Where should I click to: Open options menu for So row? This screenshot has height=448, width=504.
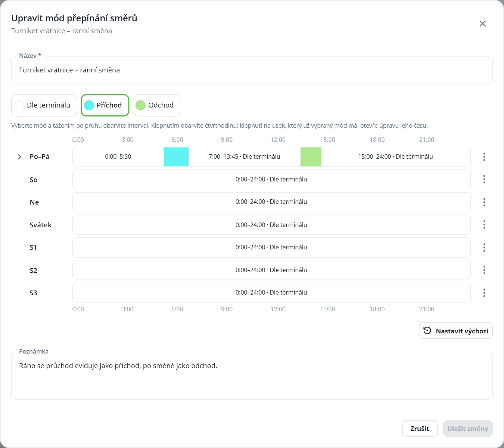[x=484, y=179]
